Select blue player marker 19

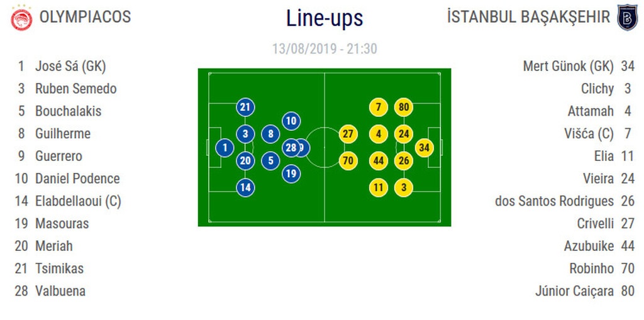(x=291, y=173)
